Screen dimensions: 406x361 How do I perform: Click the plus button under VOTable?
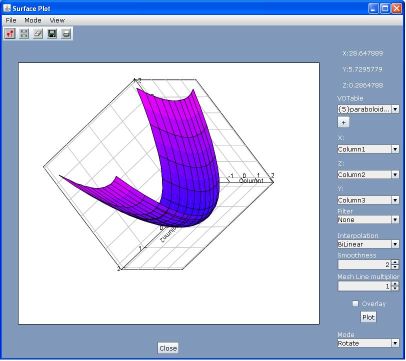pyautogui.click(x=343, y=122)
